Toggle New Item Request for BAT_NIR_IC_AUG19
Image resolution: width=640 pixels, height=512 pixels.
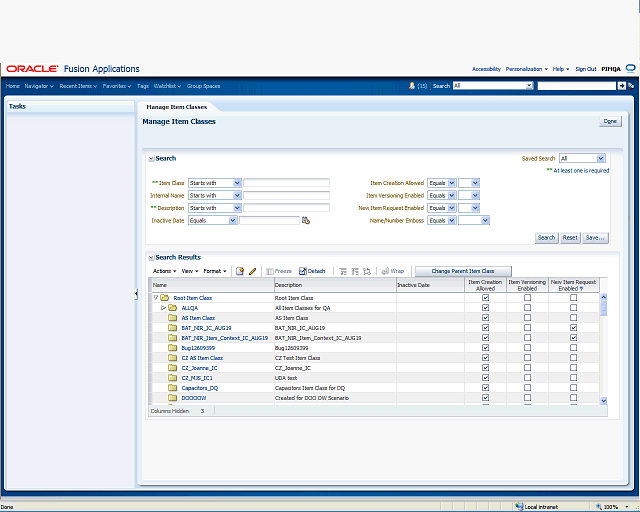pos(573,327)
